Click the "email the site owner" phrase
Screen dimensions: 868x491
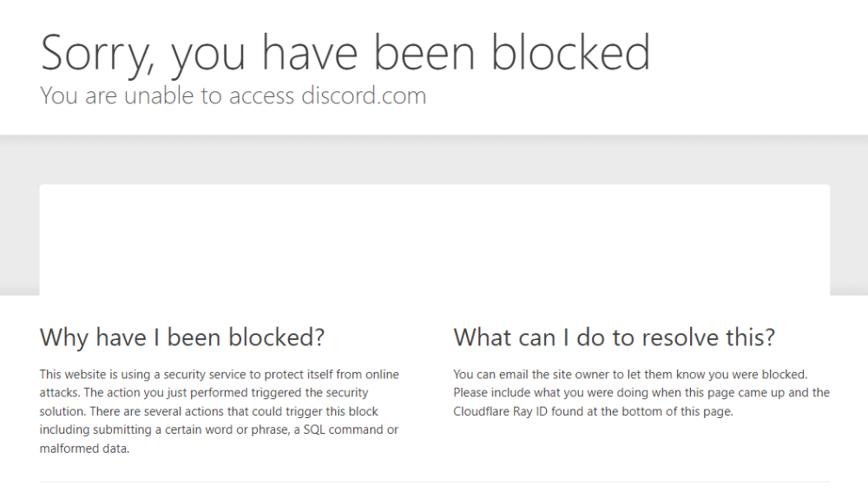pyautogui.click(x=532, y=375)
